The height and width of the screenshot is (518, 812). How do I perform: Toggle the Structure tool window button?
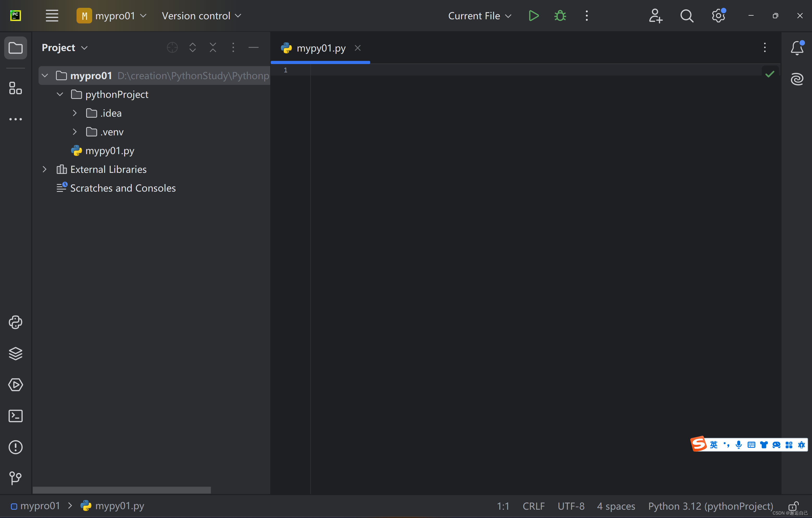click(x=16, y=88)
